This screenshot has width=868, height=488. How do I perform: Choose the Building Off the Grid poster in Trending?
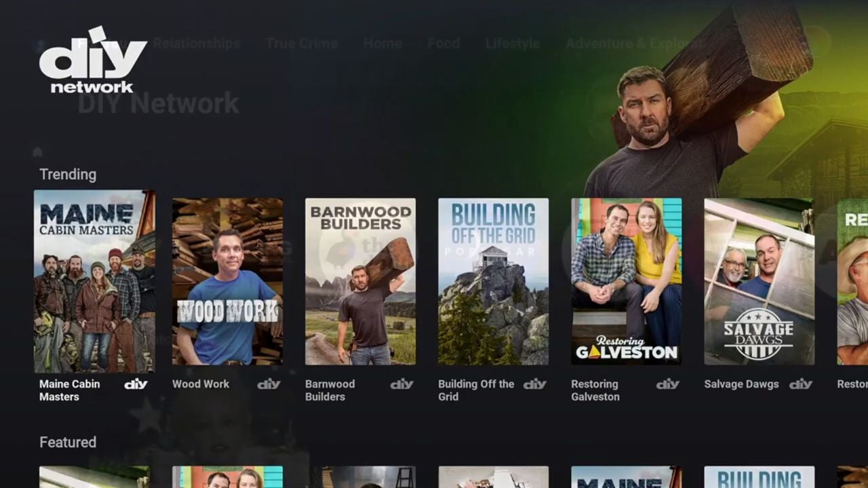(x=493, y=281)
